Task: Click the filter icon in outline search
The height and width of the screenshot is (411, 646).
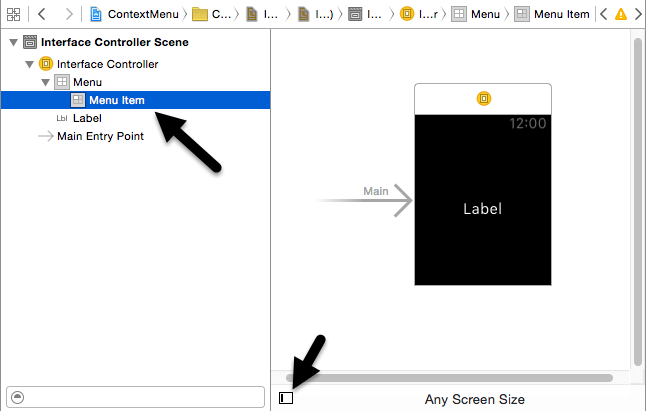Action: (x=18, y=396)
